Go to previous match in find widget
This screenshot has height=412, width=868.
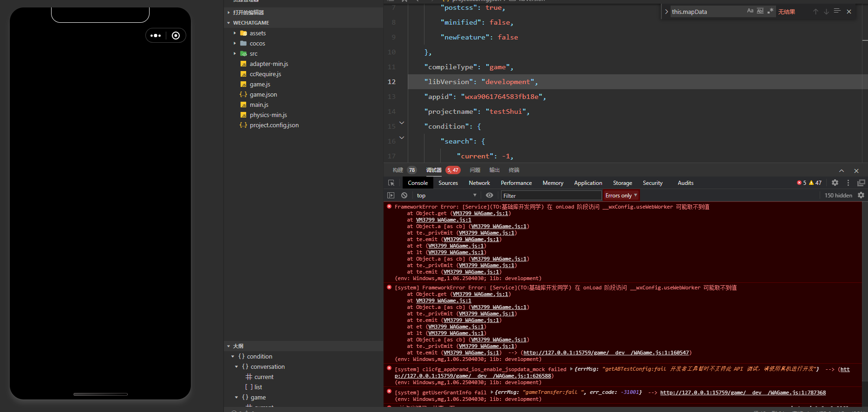click(816, 12)
